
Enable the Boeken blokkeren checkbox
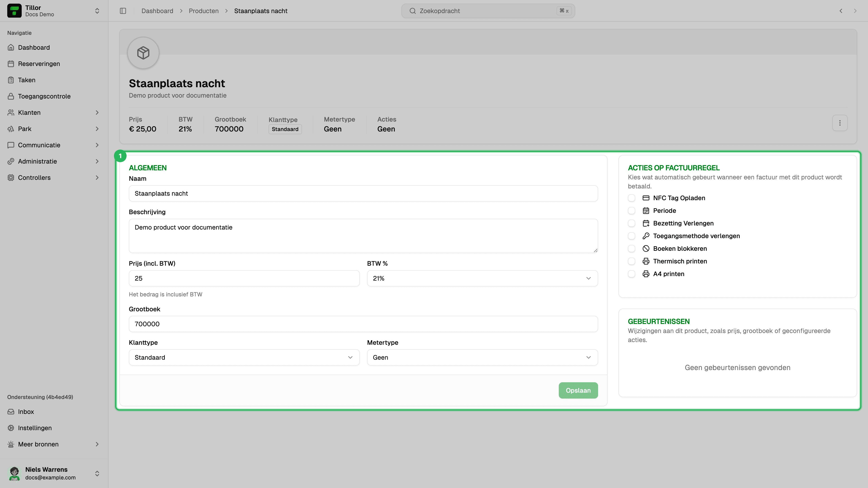click(632, 249)
